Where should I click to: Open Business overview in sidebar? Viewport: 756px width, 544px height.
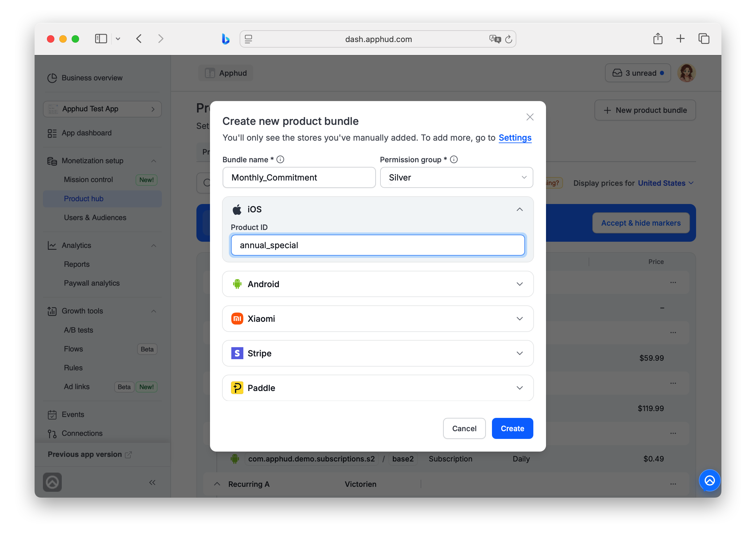[x=92, y=78]
